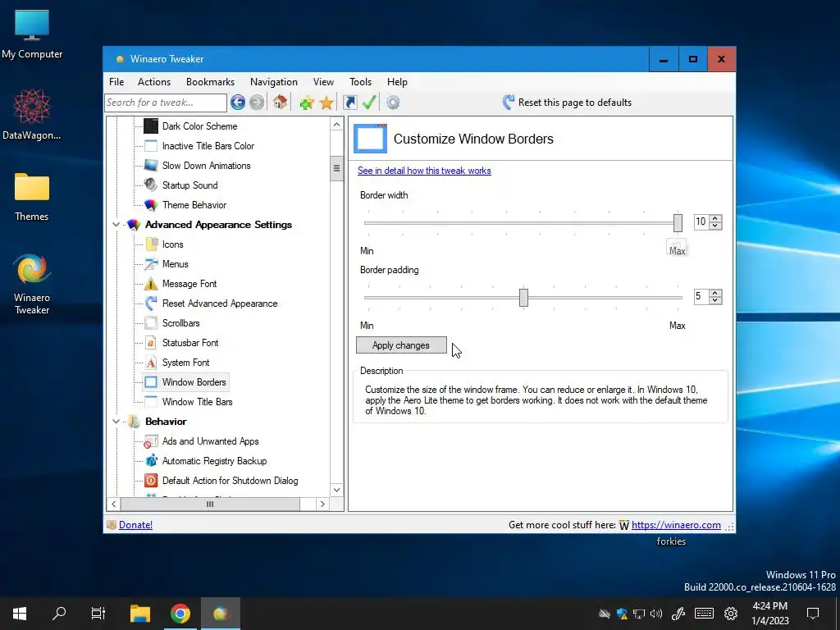Click the shortcut arrow toolbar icon
This screenshot has width=840, height=630.
349,103
